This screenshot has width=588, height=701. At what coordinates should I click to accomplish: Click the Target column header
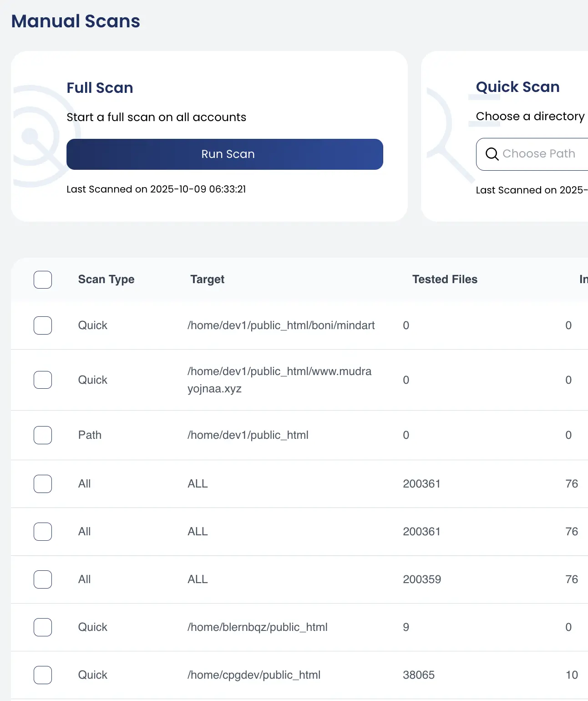coord(207,279)
